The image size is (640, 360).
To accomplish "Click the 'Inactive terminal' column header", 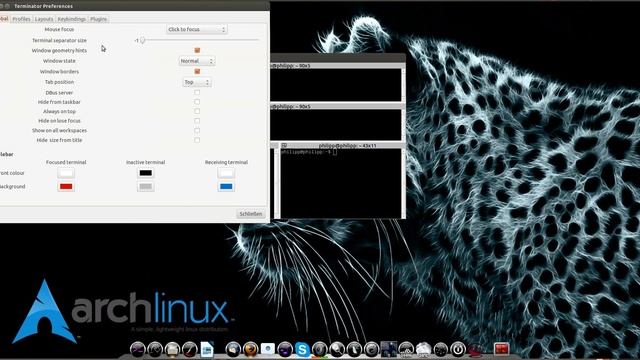I will click(146, 162).
